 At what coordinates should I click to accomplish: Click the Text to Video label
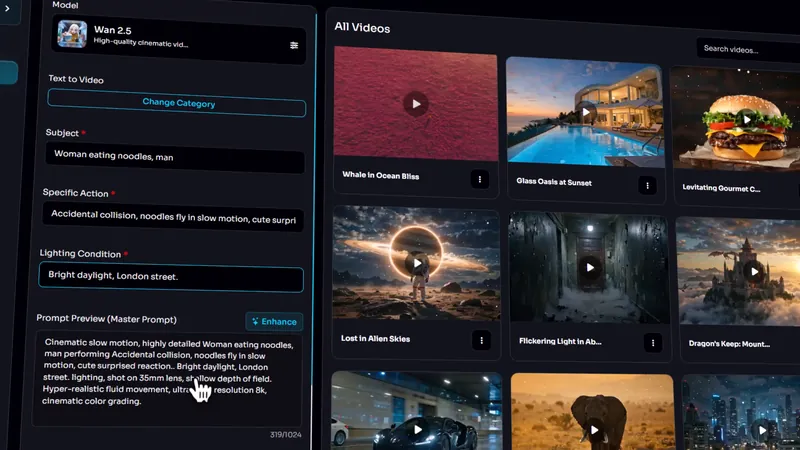[x=76, y=79]
